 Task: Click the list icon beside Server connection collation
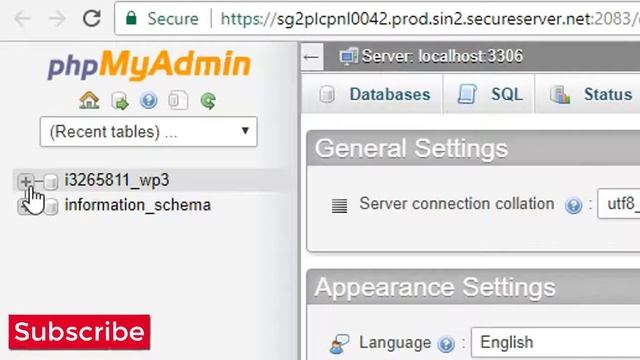point(339,206)
